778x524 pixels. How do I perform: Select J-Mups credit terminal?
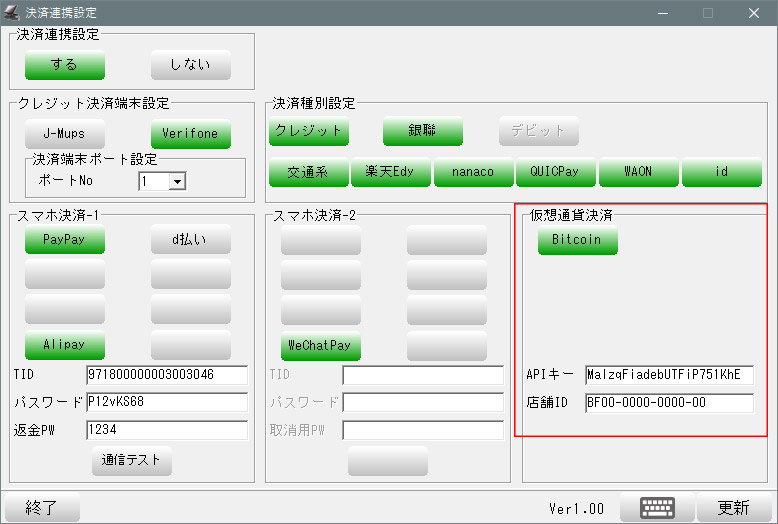(x=65, y=133)
